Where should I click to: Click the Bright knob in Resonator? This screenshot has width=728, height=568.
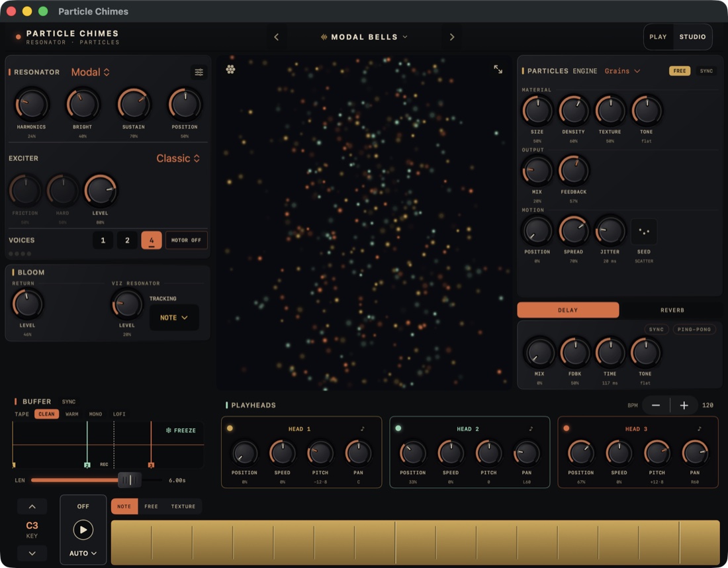(83, 105)
